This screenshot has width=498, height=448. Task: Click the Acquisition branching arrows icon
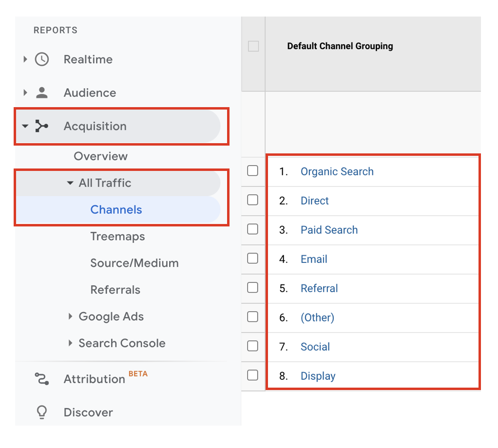(x=41, y=126)
